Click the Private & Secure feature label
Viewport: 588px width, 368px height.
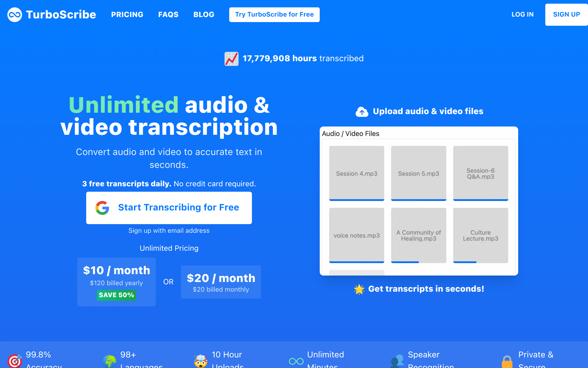click(x=536, y=360)
